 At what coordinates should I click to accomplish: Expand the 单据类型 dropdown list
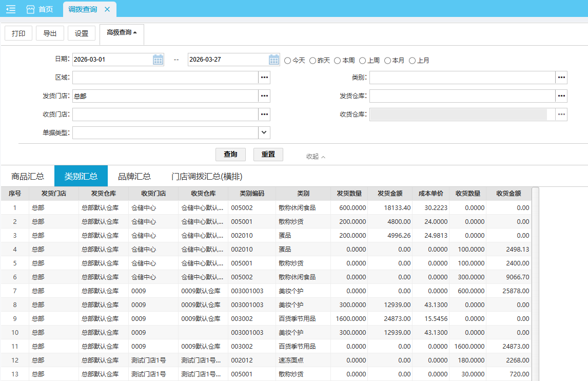264,132
